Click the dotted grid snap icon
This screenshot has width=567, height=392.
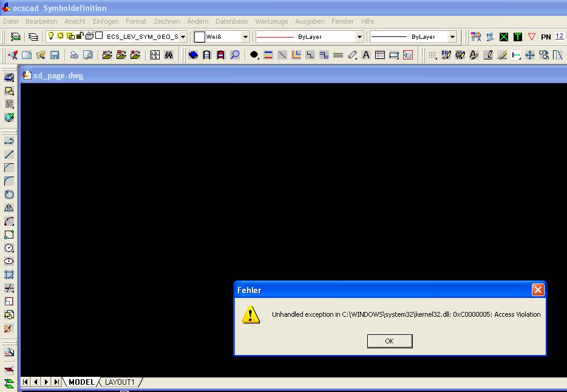432,55
